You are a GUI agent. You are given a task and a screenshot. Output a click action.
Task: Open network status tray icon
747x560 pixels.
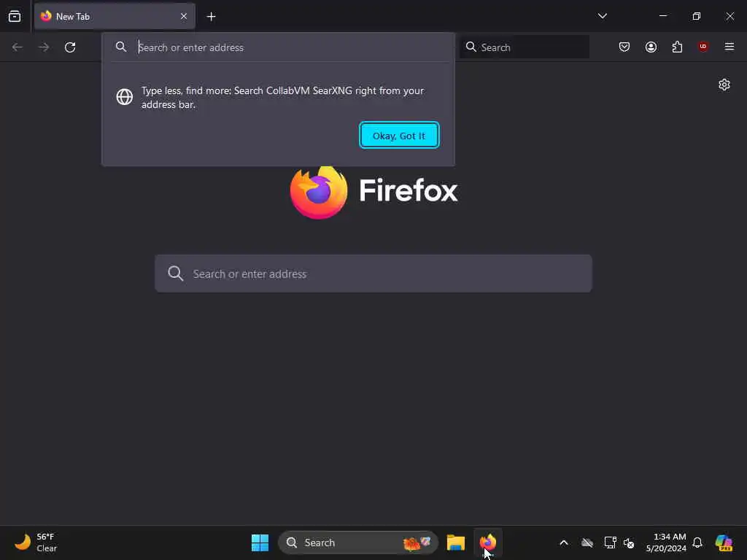610,542
